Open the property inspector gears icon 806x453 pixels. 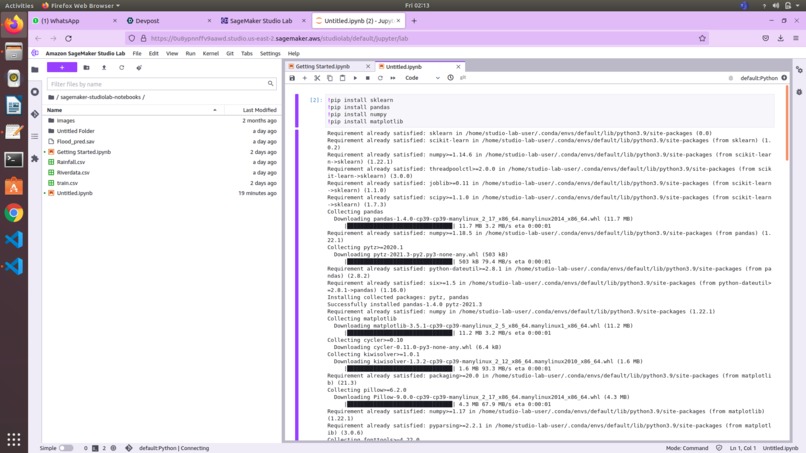click(799, 69)
